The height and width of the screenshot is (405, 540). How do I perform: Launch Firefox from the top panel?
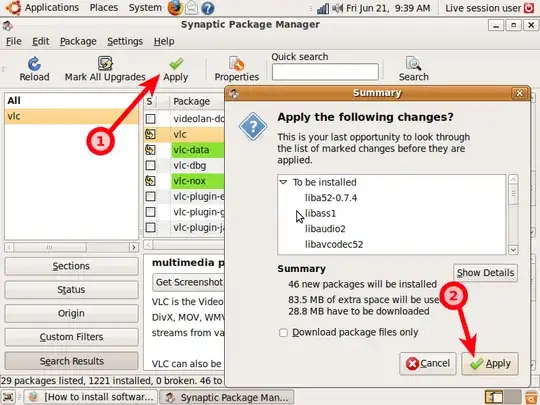(175, 8)
